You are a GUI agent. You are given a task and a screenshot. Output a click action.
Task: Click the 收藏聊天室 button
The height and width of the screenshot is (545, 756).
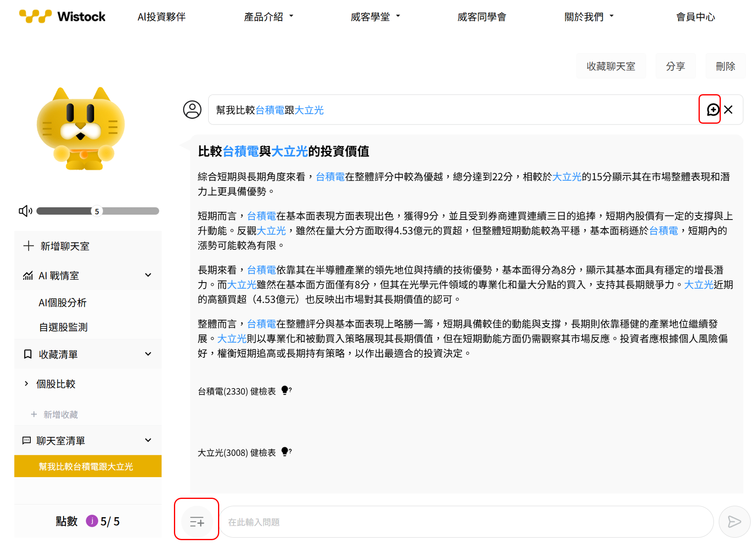click(611, 66)
